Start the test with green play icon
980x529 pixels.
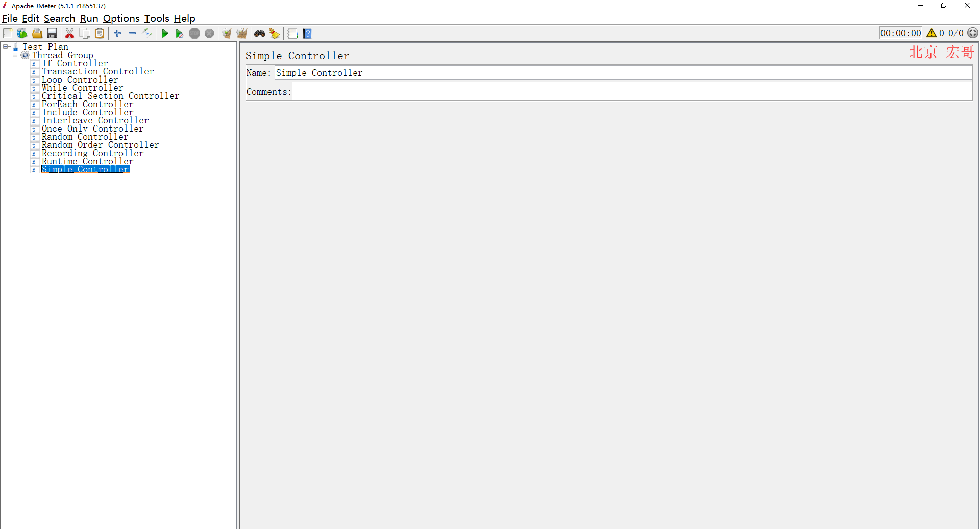pos(165,33)
